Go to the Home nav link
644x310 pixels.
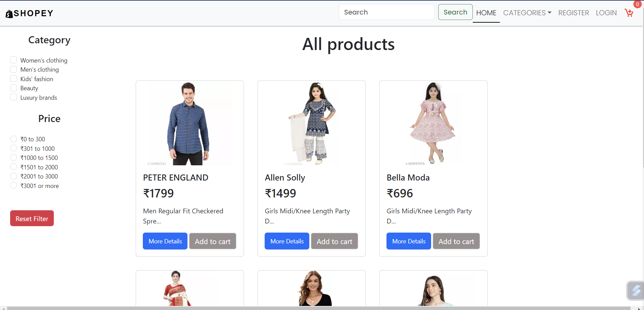click(x=486, y=13)
